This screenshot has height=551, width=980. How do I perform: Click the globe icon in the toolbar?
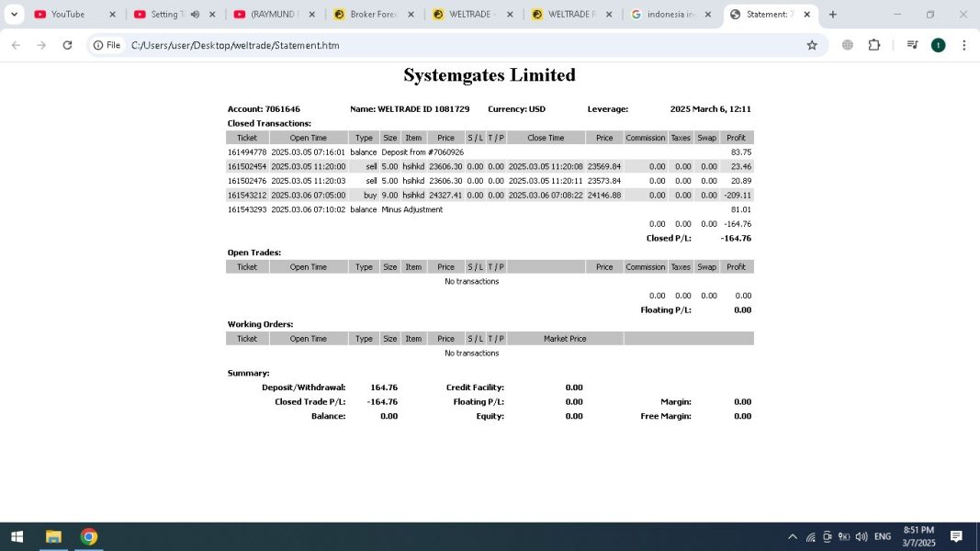(x=848, y=45)
